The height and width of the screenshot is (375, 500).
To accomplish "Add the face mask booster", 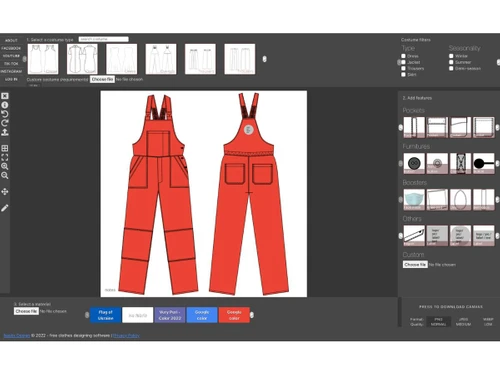I will click(x=414, y=199).
